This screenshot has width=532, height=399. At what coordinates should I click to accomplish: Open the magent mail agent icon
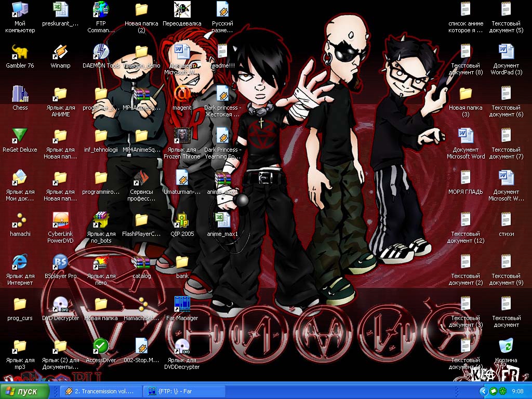click(182, 95)
